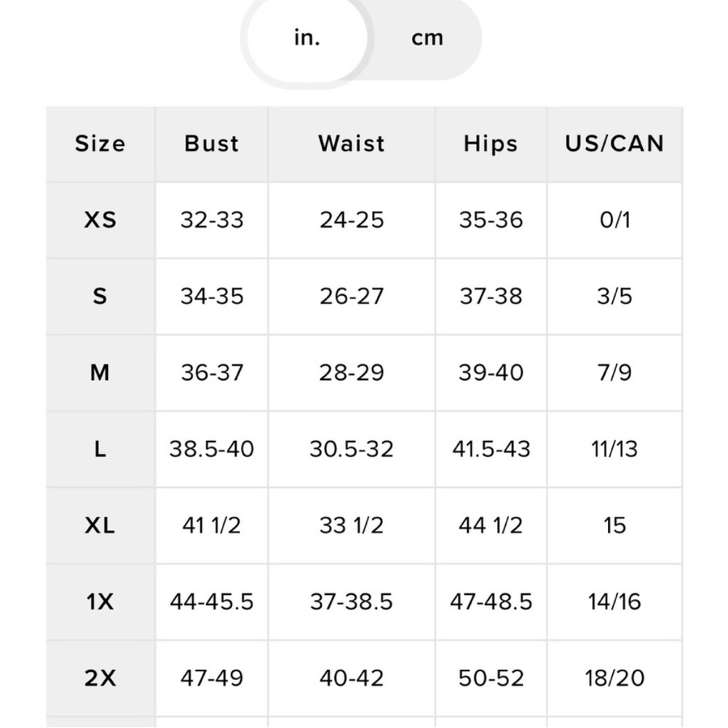Click the Hips column header
Screen dimensions: 728x728
[x=491, y=143]
